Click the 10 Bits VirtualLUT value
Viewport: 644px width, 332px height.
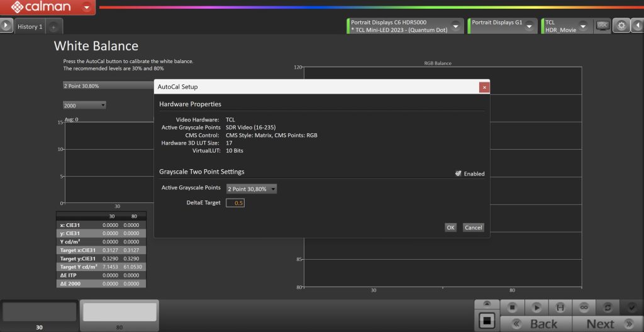(x=235, y=151)
